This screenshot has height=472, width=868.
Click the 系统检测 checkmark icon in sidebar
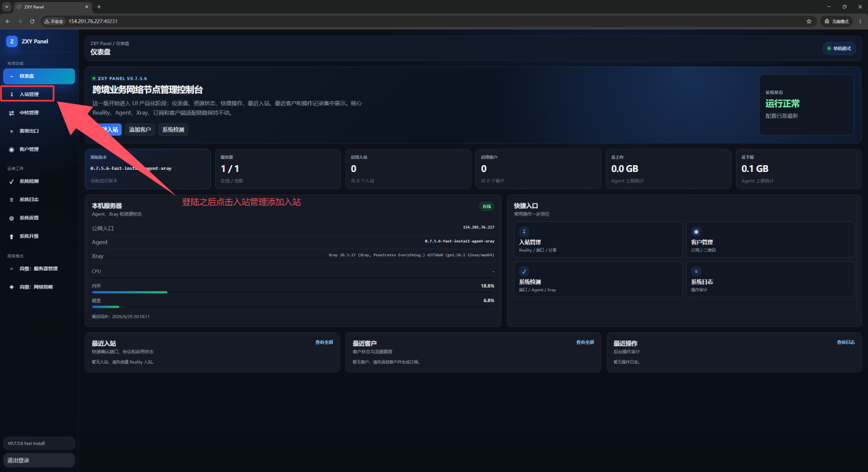point(12,182)
